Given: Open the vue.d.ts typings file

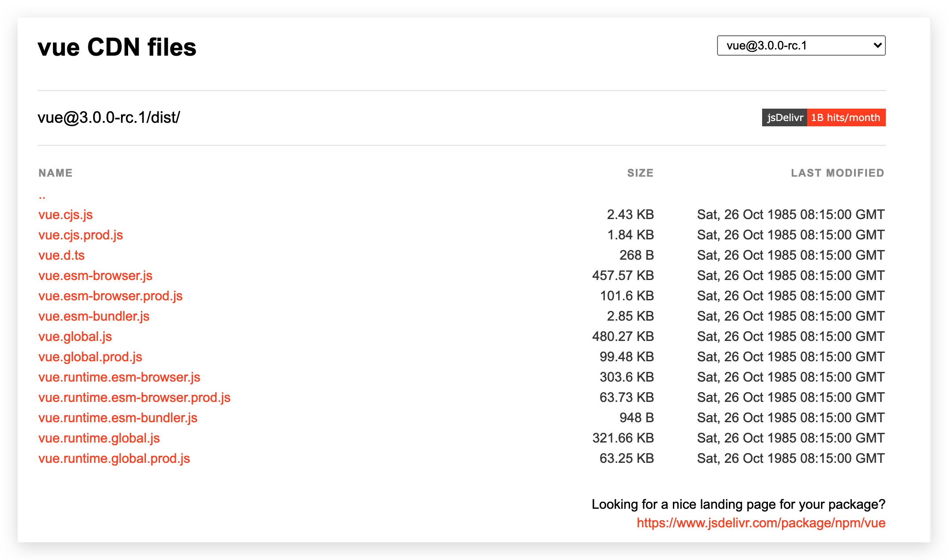Looking at the screenshot, I should tap(61, 255).
